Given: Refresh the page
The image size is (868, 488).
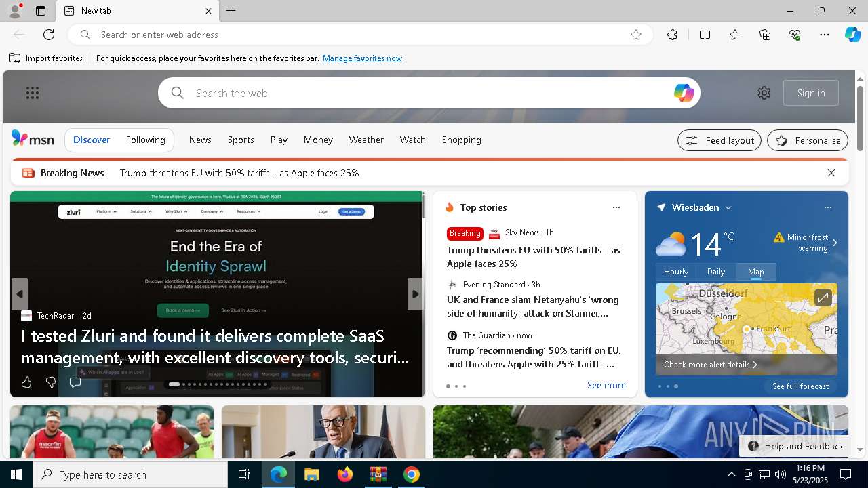Looking at the screenshot, I should click(x=49, y=35).
